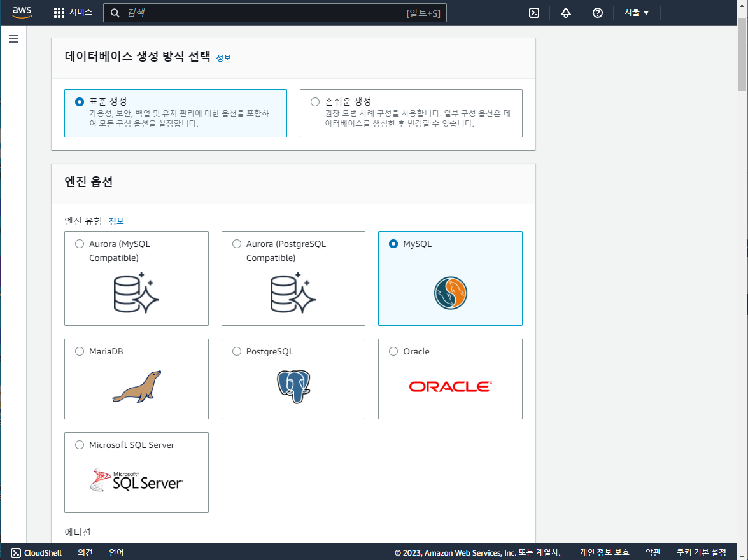Click the 언어 language selector
The width and height of the screenshot is (748, 560).
pyautogui.click(x=116, y=552)
